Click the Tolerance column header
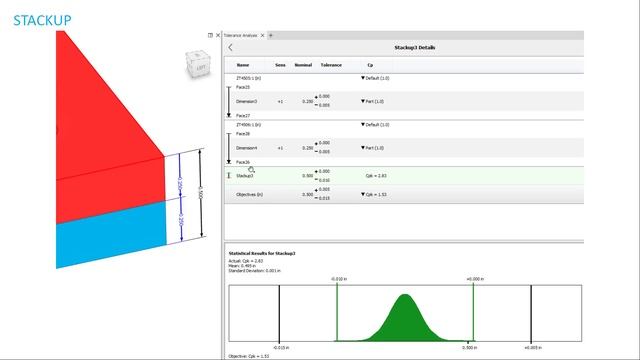Viewport: 640px width, 360px height. (331, 65)
